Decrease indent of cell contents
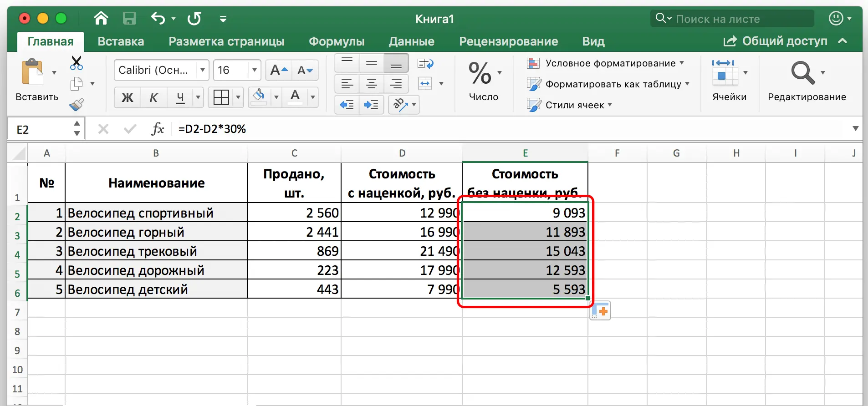This screenshot has height=406, width=868. click(x=347, y=105)
